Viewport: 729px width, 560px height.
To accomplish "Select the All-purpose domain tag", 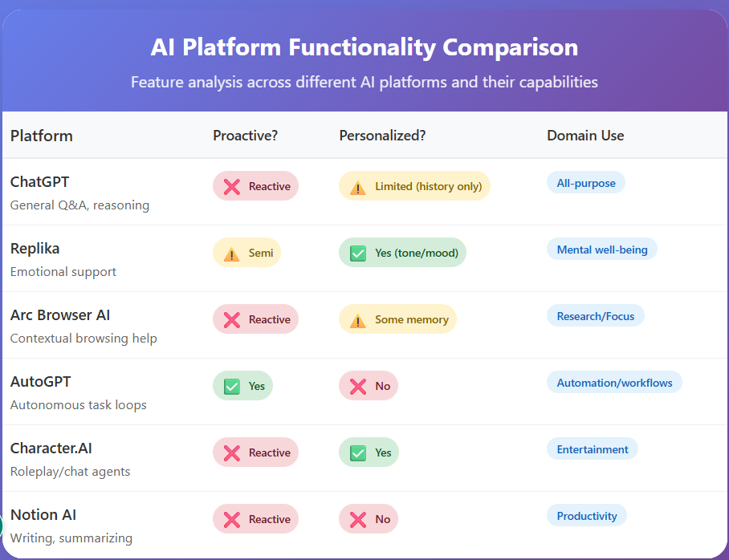I will [x=586, y=183].
